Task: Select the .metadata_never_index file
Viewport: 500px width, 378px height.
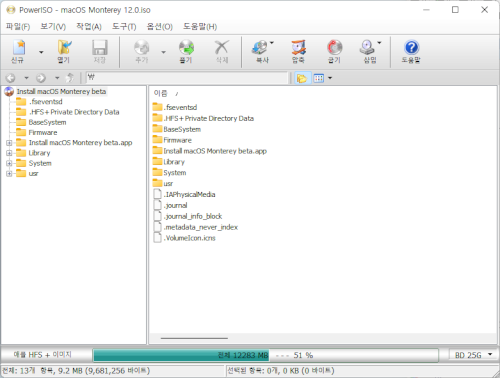Action: pos(196,227)
